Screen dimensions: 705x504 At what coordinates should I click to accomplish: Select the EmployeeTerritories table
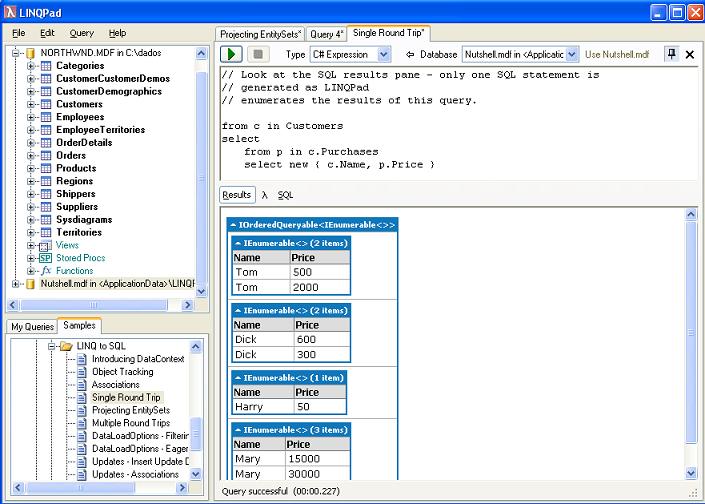point(101,130)
